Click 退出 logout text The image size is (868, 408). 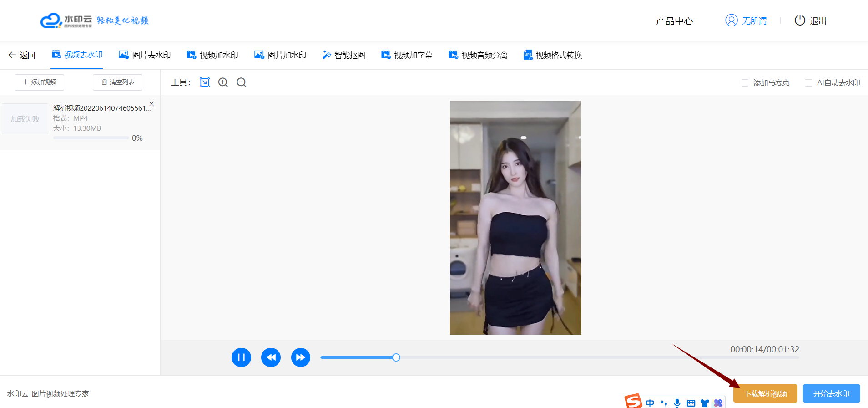pyautogui.click(x=818, y=21)
